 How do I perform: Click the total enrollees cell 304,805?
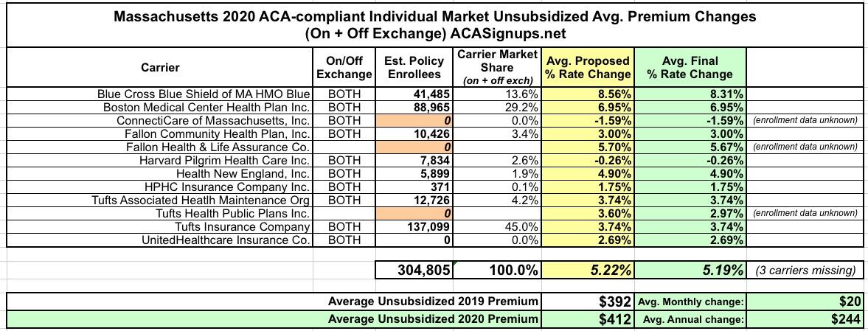tap(414, 271)
